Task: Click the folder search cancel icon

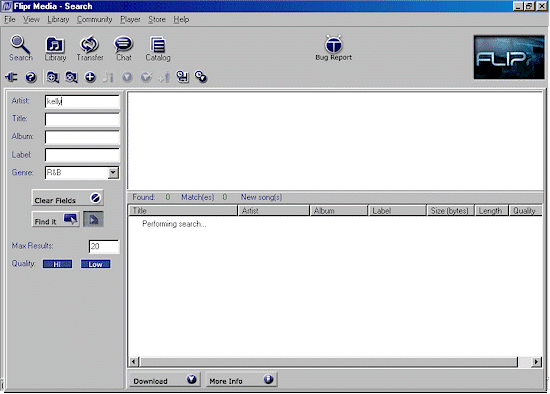Action: click(71, 77)
